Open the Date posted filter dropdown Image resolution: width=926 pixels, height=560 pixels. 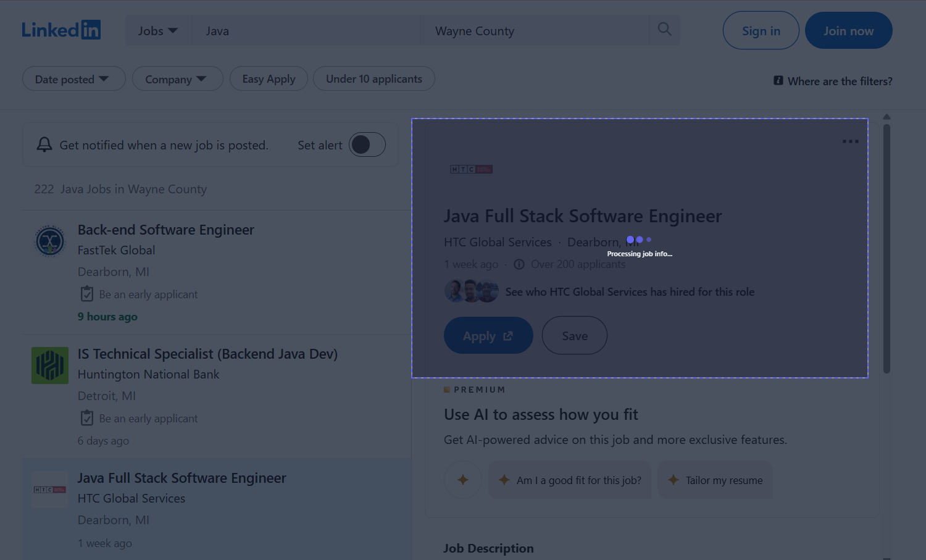(74, 79)
